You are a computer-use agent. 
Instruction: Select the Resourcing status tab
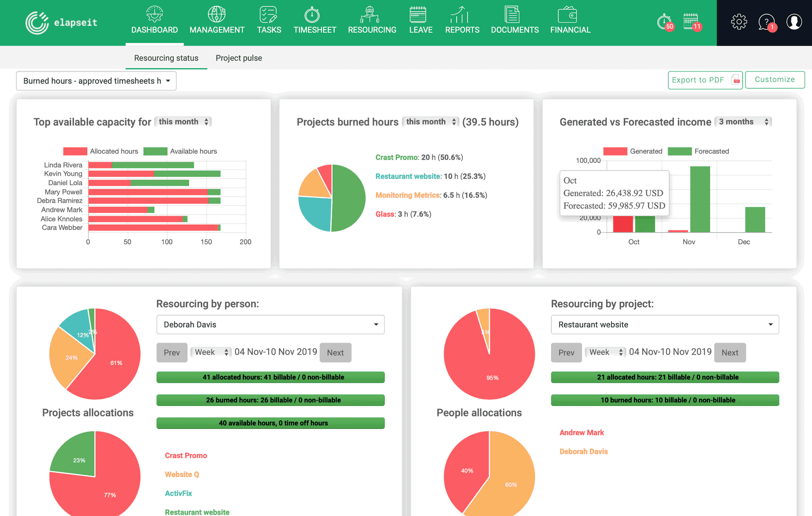pyautogui.click(x=166, y=58)
